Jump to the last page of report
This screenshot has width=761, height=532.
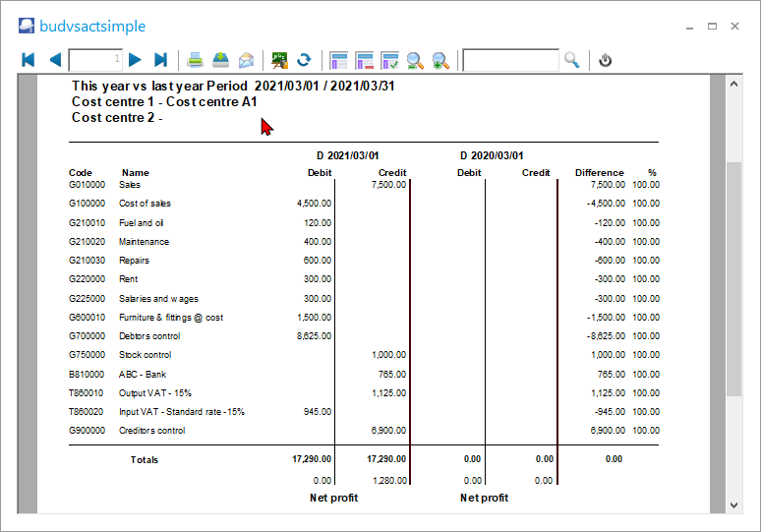pos(161,60)
